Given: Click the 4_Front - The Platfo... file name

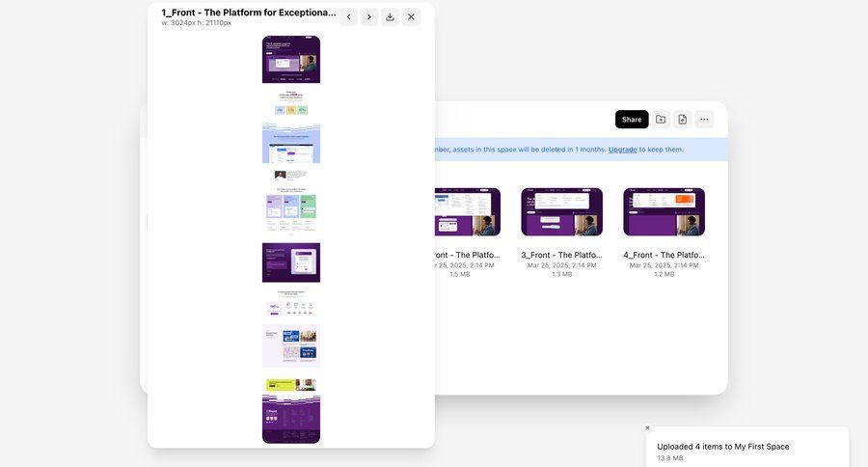Looking at the screenshot, I should [x=664, y=255].
